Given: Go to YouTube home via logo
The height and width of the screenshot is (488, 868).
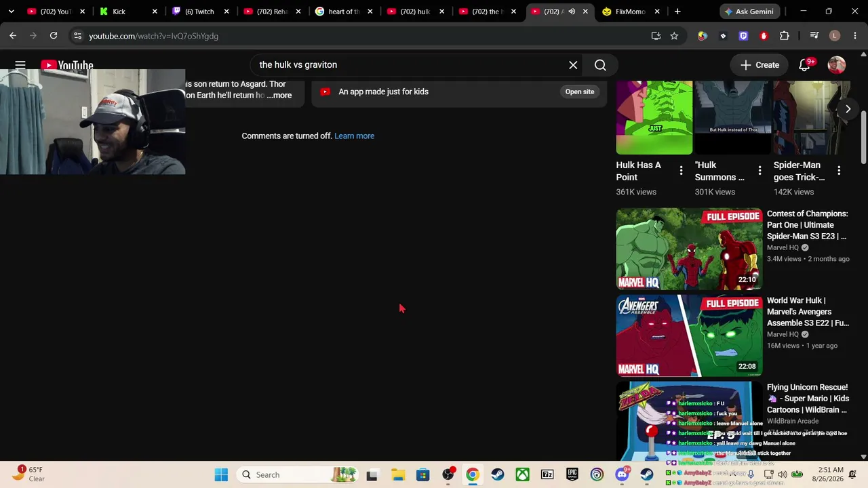Looking at the screenshot, I should (x=67, y=65).
